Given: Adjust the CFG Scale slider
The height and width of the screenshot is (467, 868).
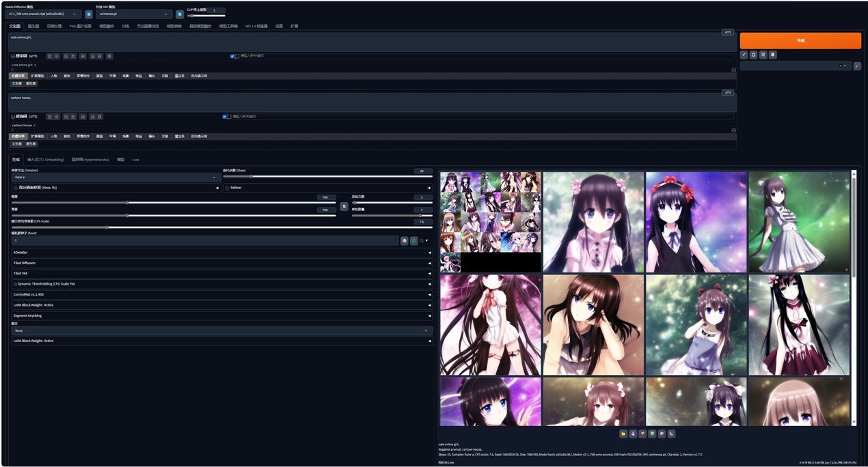Looking at the screenshot, I should point(221,227).
